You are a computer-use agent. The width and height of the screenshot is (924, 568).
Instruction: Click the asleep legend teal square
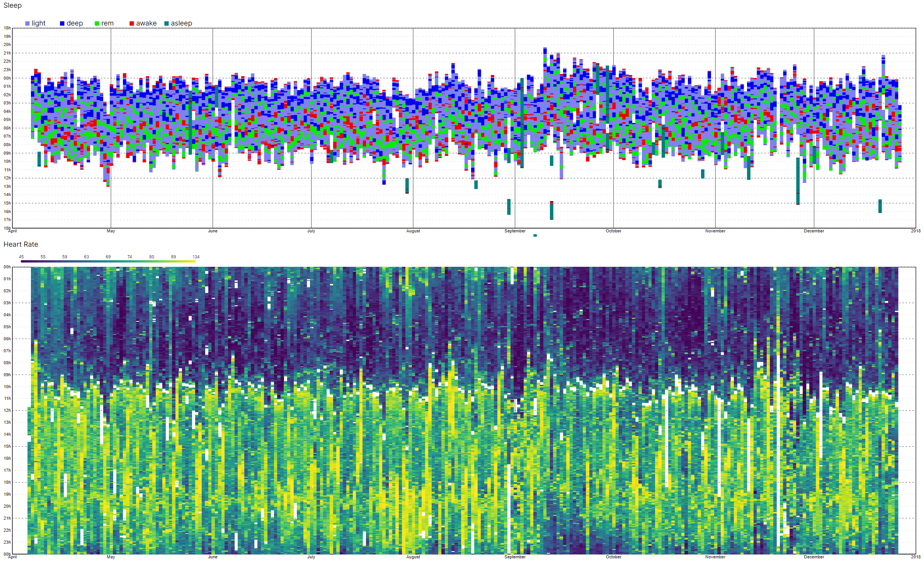(x=167, y=24)
